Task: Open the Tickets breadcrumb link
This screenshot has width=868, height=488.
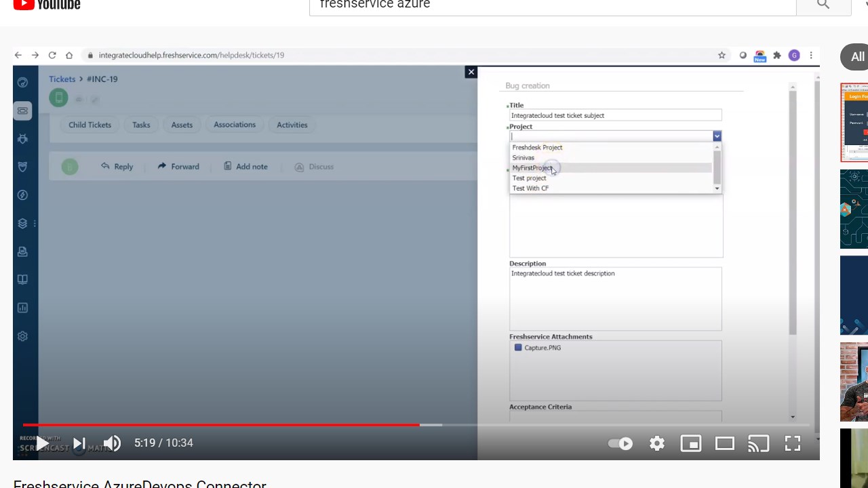Action: tap(62, 79)
